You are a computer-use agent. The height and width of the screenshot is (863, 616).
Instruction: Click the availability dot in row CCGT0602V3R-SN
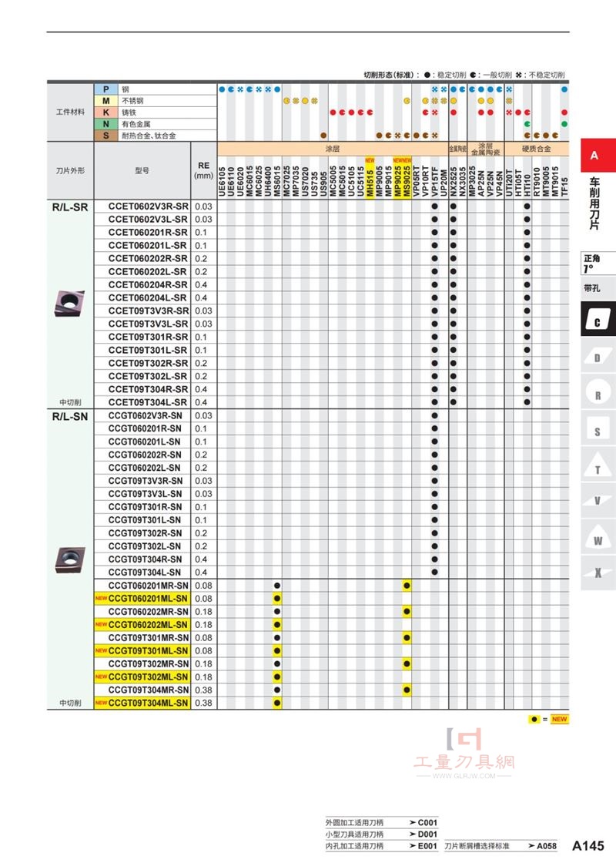[x=434, y=415]
